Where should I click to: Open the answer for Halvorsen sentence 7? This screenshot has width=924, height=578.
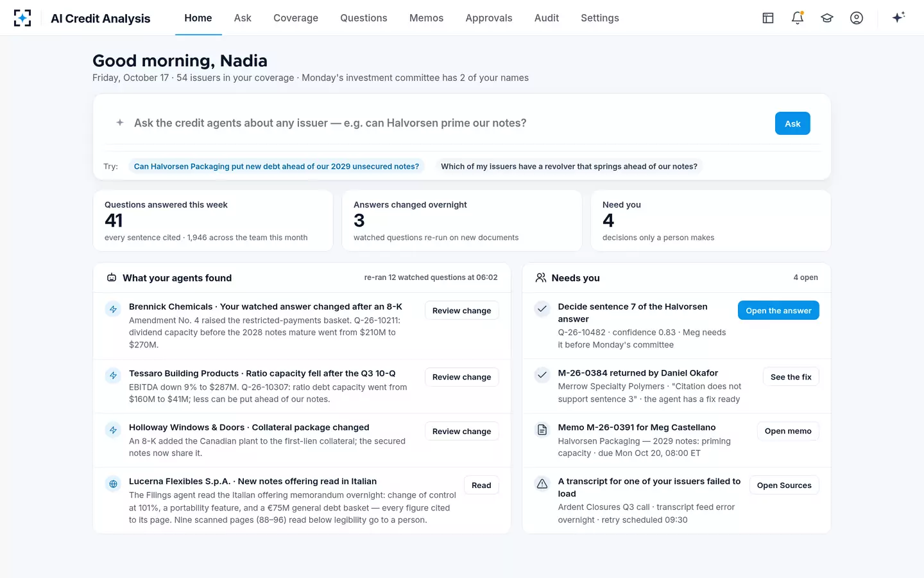tap(778, 311)
